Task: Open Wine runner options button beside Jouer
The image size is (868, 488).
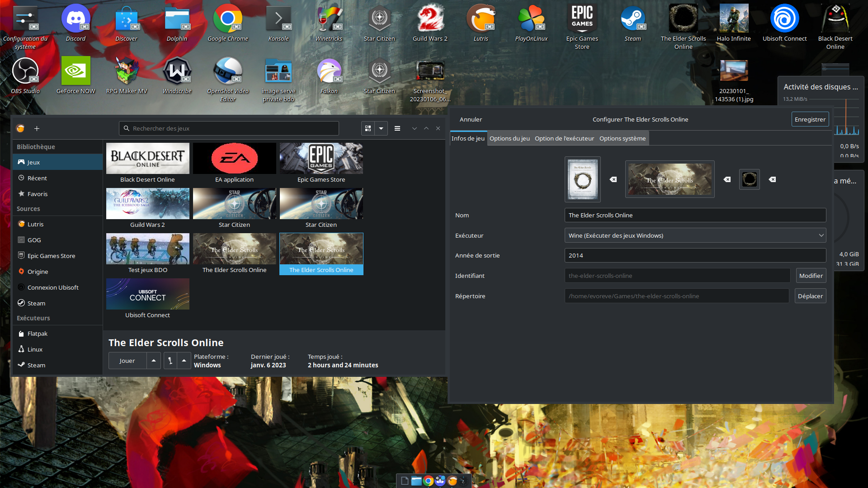Action: coord(170,361)
